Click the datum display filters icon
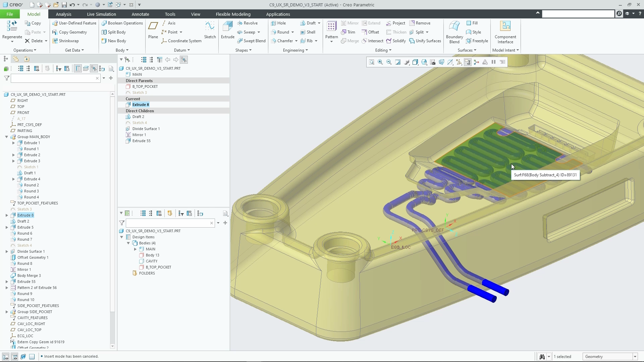The width and height of the screenshot is (644, 362). pos(459,62)
